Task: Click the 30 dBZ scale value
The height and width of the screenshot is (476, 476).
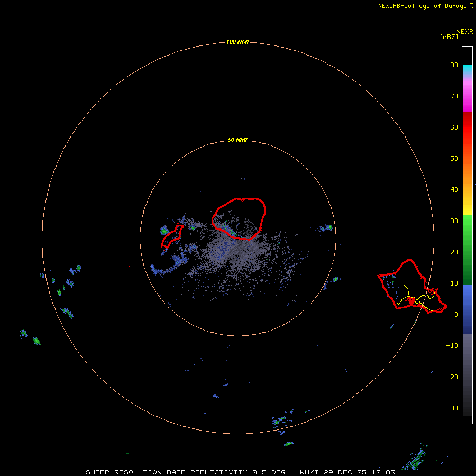Action: point(454,221)
